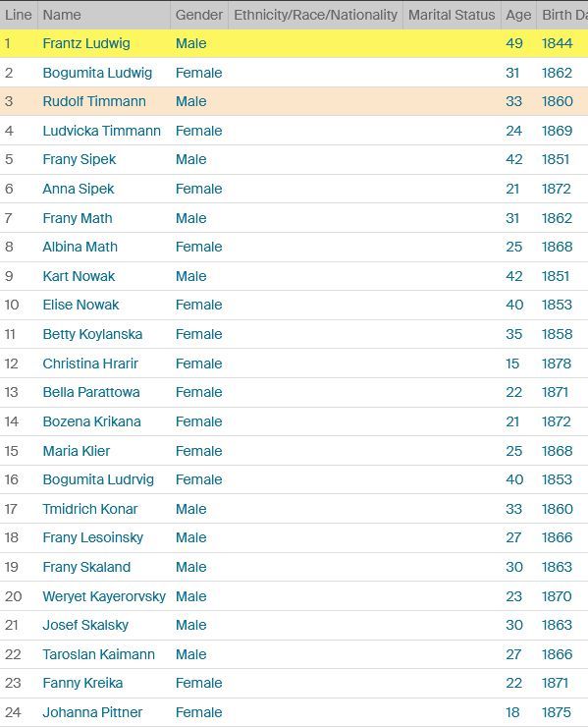588x727 pixels.
Task: Select the Bogumita Ludwig name link
Action: [97, 73]
